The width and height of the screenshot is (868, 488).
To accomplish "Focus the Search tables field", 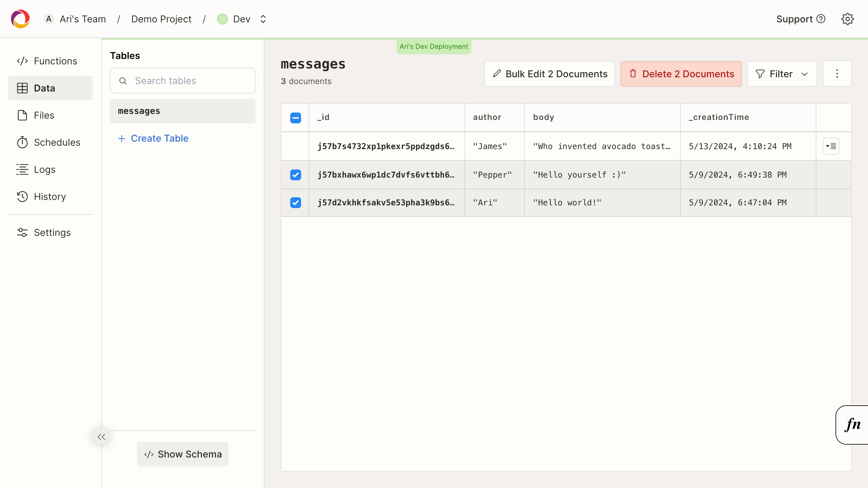I will click(x=183, y=81).
